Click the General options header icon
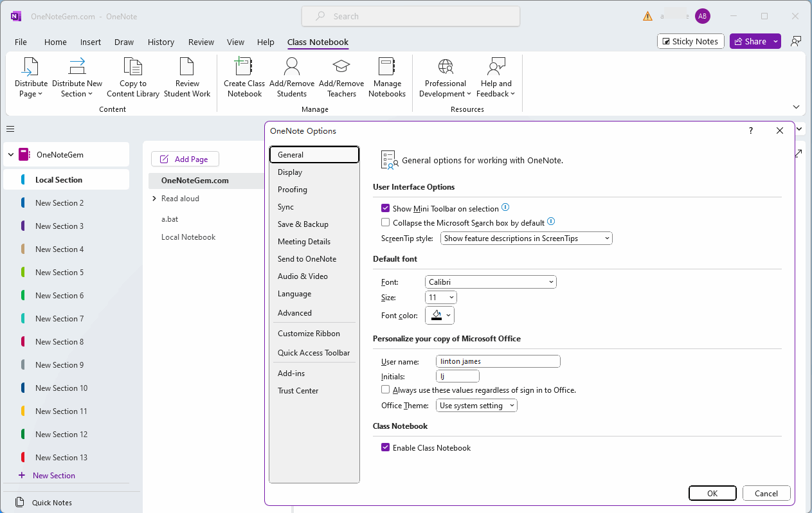 pos(390,160)
